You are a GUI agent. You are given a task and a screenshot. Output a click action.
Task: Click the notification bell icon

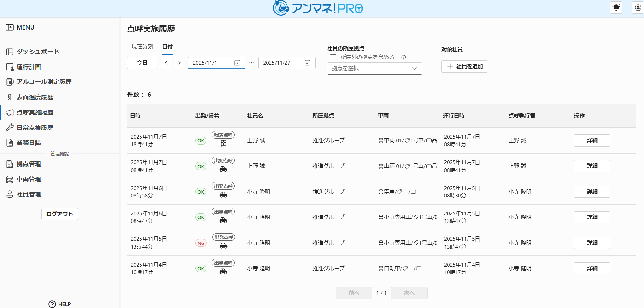pyautogui.click(x=616, y=7)
